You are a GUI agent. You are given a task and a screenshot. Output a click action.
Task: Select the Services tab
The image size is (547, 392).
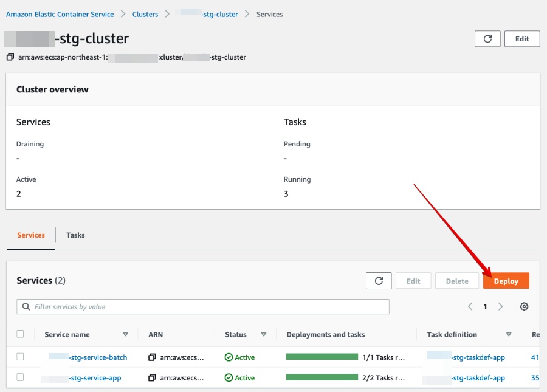[x=29, y=235]
